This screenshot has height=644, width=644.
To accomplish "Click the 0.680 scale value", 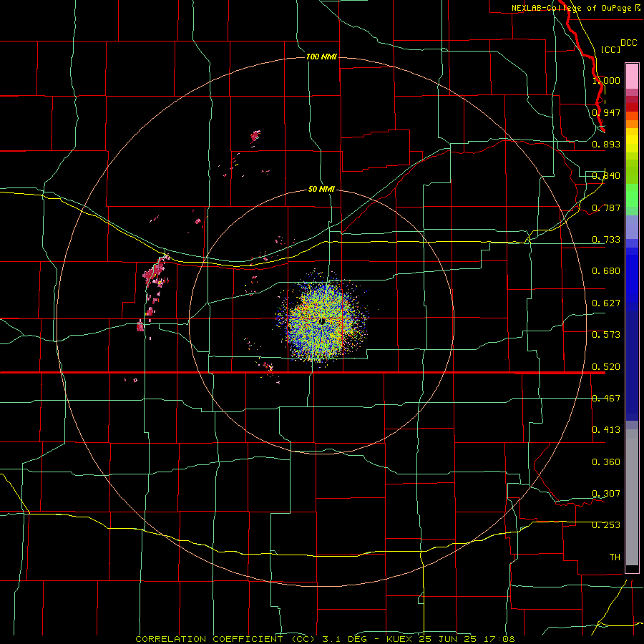I will pyautogui.click(x=606, y=271).
